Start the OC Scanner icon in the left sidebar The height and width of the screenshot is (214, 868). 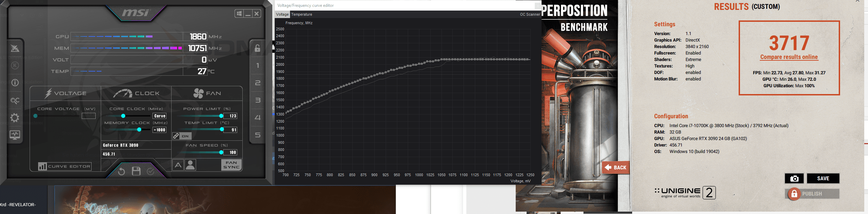coord(15,101)
